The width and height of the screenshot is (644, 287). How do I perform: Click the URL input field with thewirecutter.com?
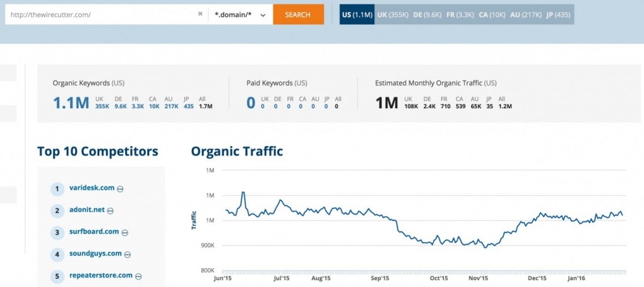click(x=106, y=14)
